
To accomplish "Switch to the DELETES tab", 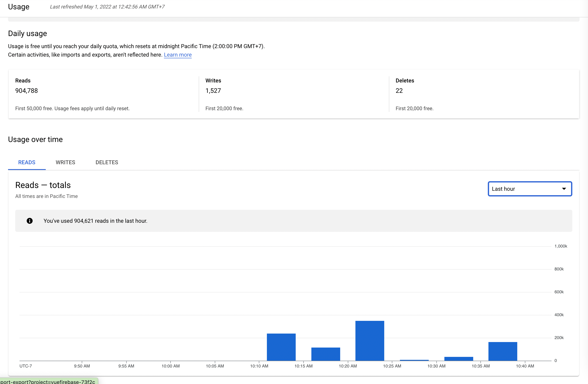I will (x=107, y=162).
